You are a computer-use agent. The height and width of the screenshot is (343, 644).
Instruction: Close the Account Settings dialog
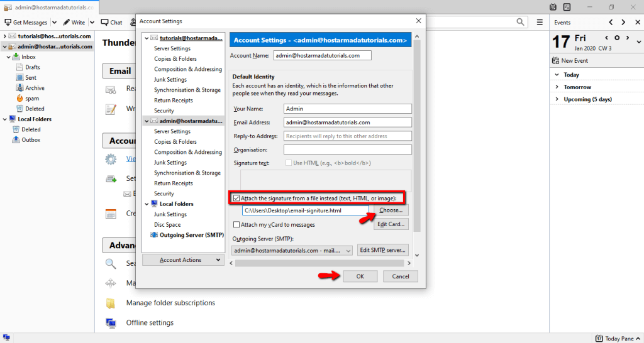point(418,21)
